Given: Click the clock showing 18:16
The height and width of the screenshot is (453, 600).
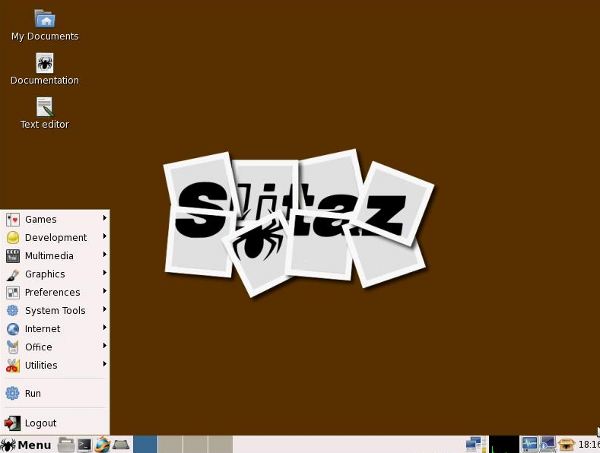Looking at the screenshot, I should point(589,445).
